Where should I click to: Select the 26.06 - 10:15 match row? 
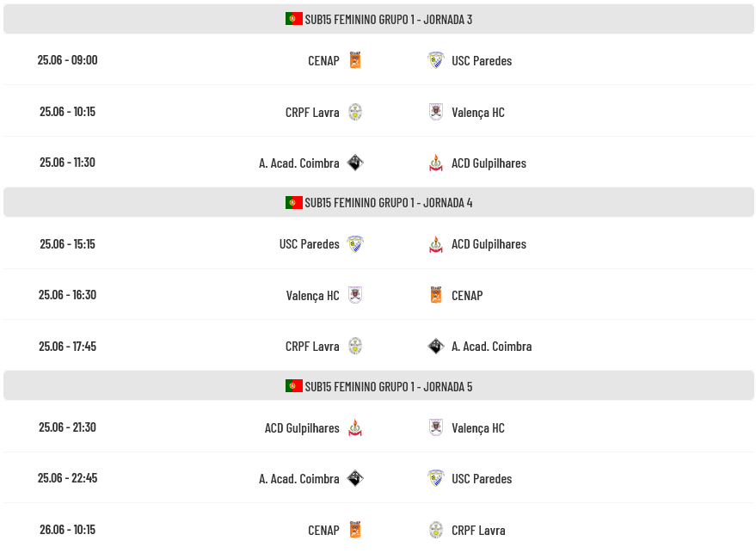[x=378, y=530]
